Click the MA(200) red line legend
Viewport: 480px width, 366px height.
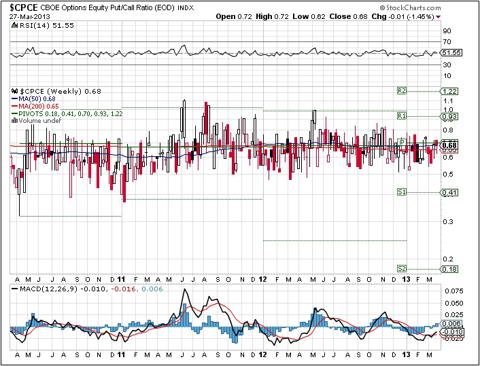point(35,106)
